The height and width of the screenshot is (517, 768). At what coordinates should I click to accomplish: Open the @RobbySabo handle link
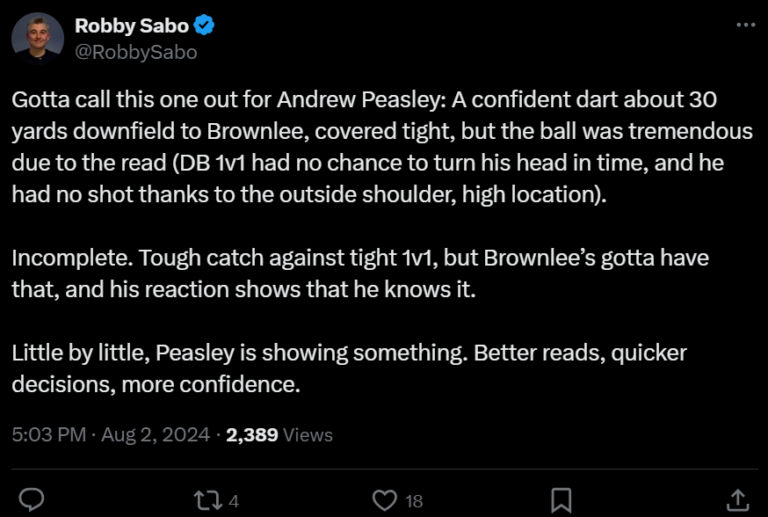pyautogui.click(x=135, y=52)
